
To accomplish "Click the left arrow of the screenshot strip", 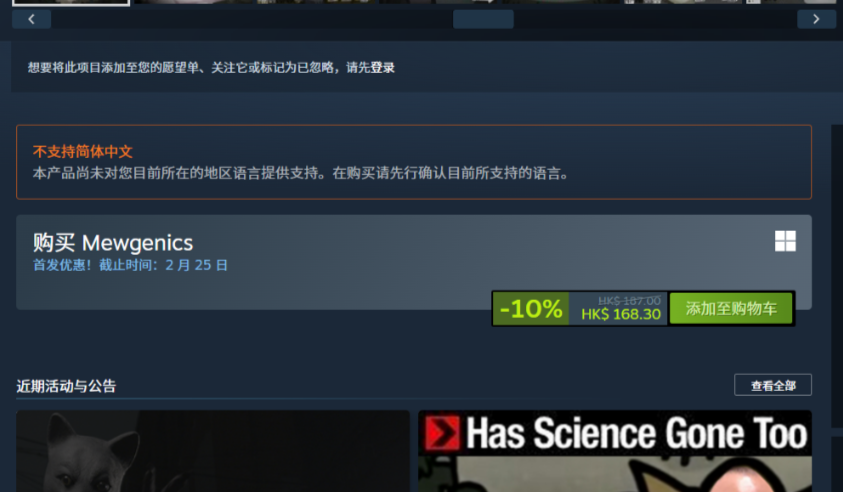I will click(31, 19).
